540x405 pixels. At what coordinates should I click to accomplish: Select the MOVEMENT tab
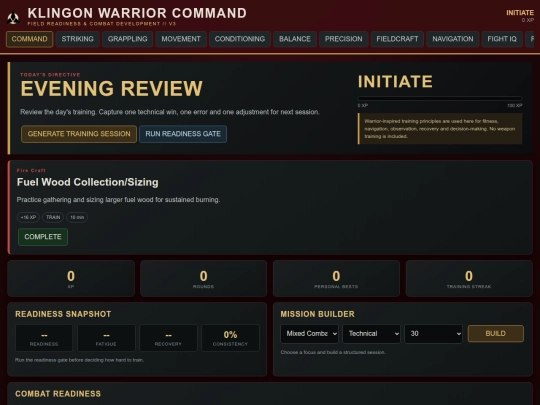coord(181,39)
